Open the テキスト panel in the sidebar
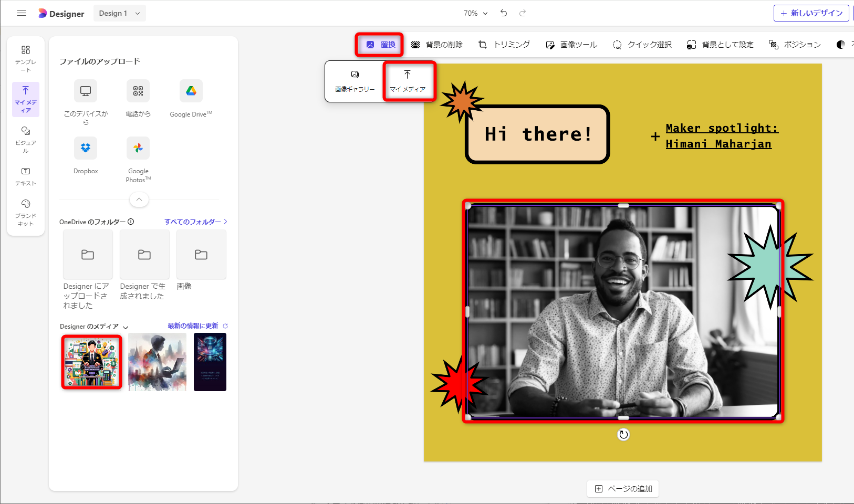This screenshot has height=504, width=854. pos(25,176)
